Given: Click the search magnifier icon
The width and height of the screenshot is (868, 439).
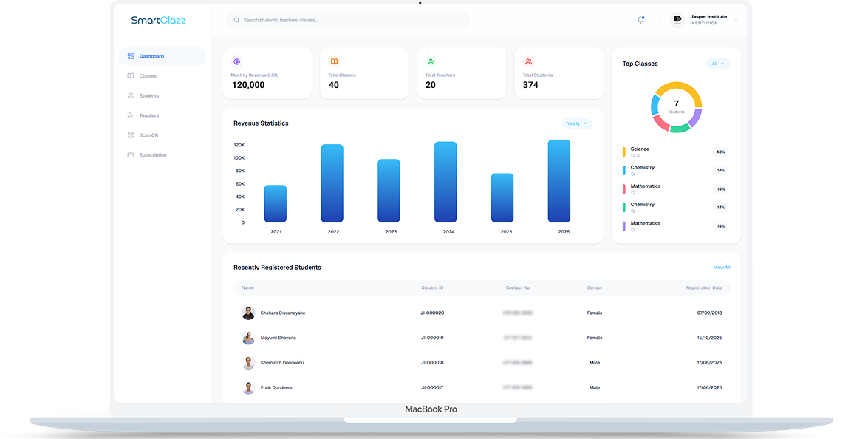Looking at the screenshot, I should pos(236,20).
